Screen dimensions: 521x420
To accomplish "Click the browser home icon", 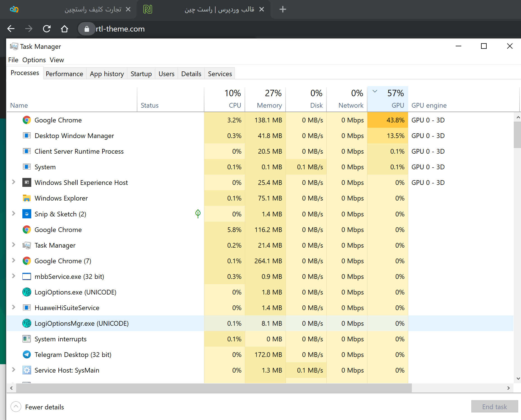I will pyautogui.click(x=64, y=29).
